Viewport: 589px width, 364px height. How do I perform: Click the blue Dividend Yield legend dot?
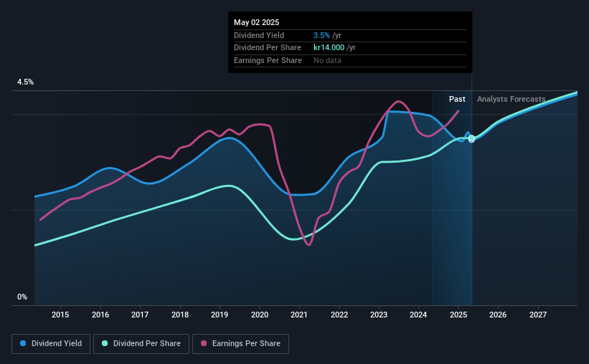(x=23, y=343)
